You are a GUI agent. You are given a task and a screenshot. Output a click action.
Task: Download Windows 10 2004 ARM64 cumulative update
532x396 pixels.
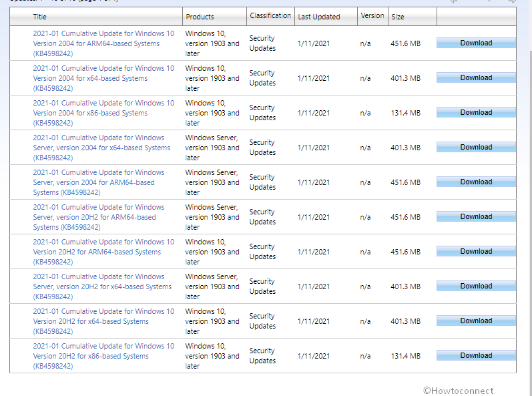coord(476,43)
